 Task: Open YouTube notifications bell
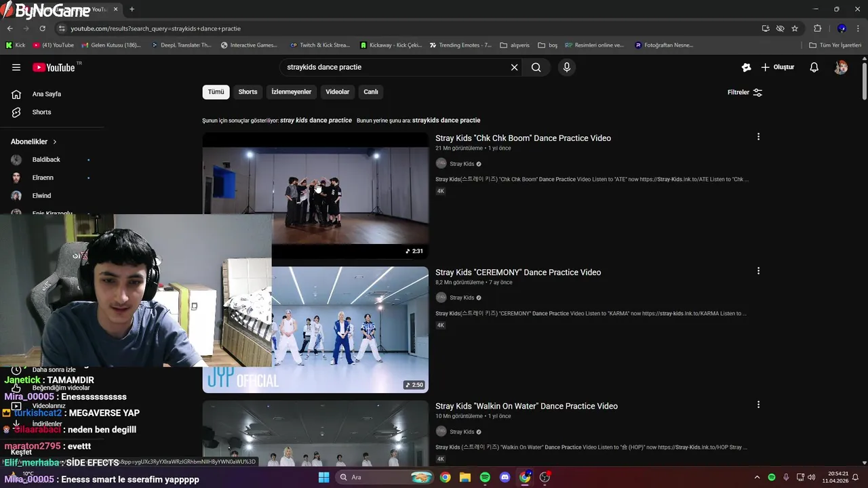[x=814, y=67]
